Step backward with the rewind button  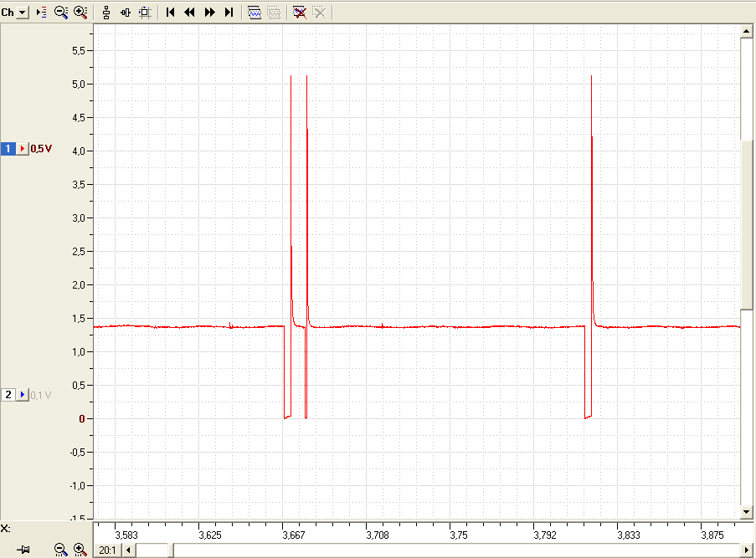(189, 13)
